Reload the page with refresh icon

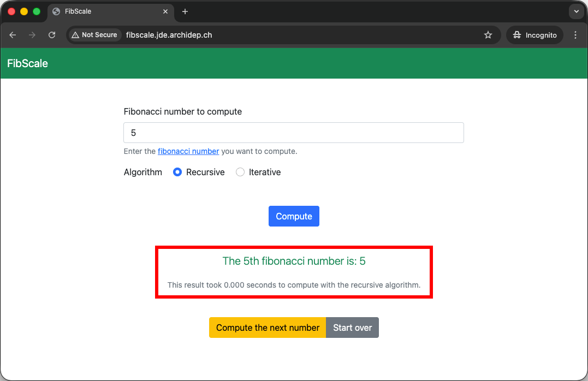[x=52, y=35]
